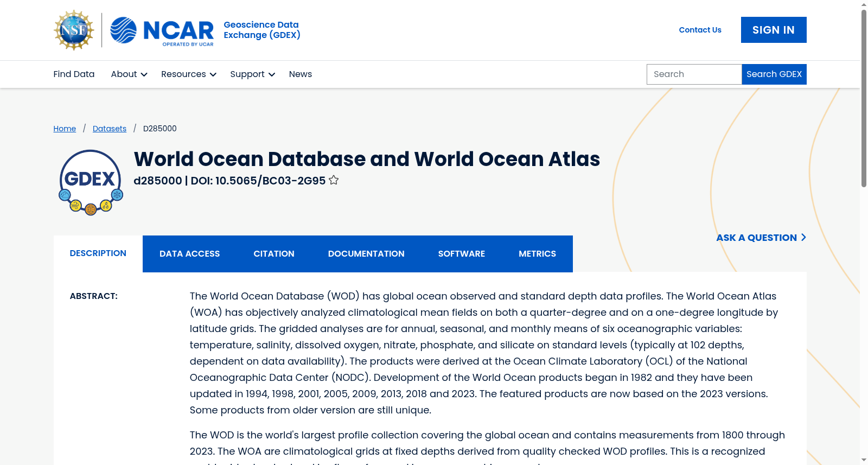
Task: Expand the About menu
Action: (x=129, y=74)
